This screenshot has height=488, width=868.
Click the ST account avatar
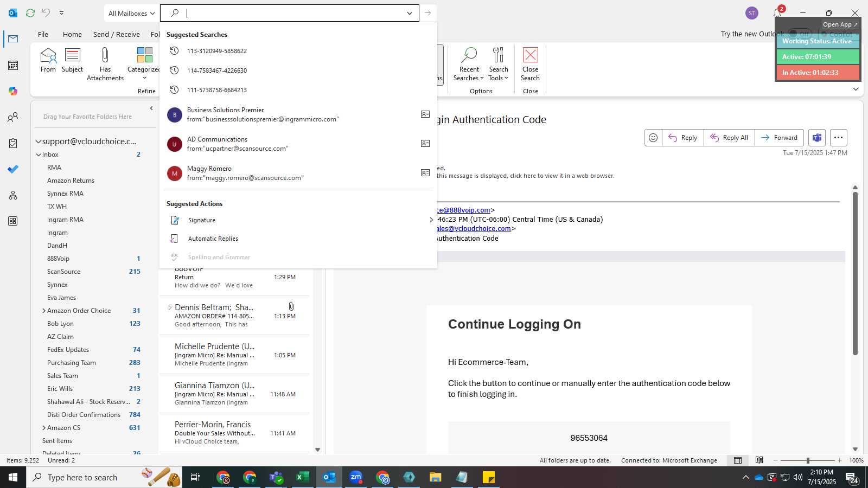point(752,13)
